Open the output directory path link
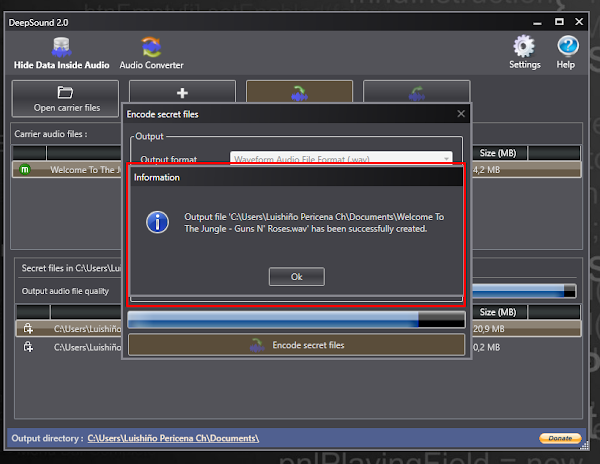The width and height of the screenshot is (600, 464). click(173, 438)
